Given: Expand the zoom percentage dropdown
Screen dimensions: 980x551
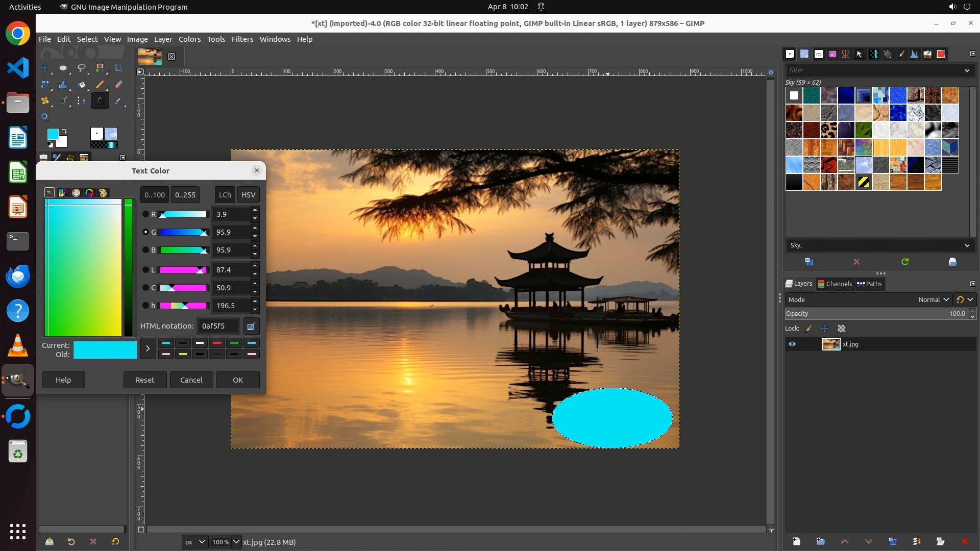Looking at the screenshot, I should click(x=236, y=542).
